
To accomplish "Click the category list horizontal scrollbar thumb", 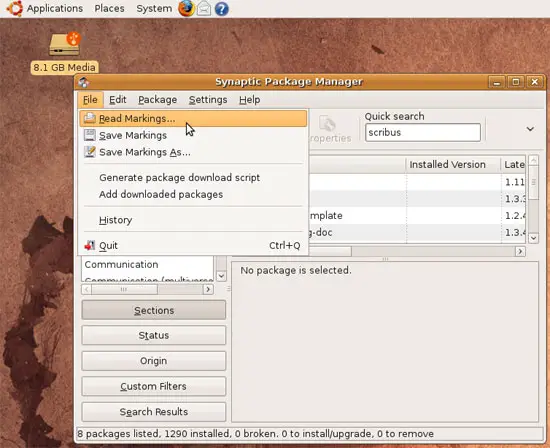I will click(124, 289).
